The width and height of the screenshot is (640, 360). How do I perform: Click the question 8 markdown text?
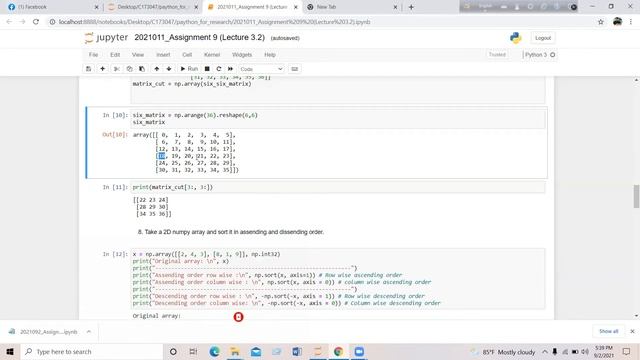[231, 232]
